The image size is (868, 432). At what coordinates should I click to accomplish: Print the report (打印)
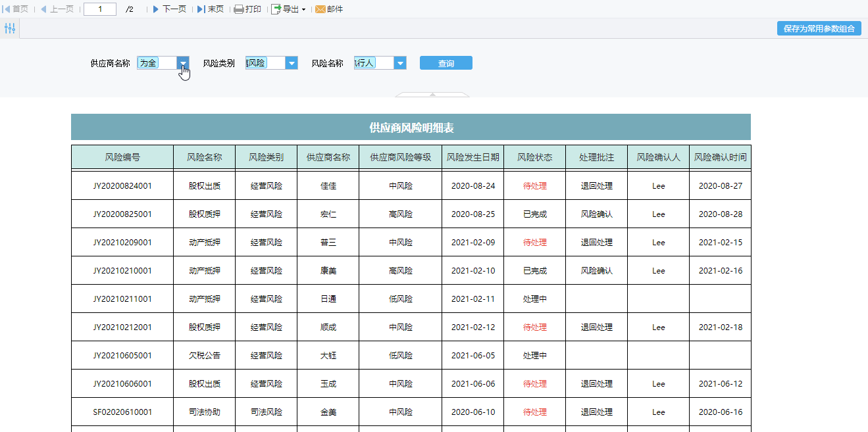click(247, 9)
